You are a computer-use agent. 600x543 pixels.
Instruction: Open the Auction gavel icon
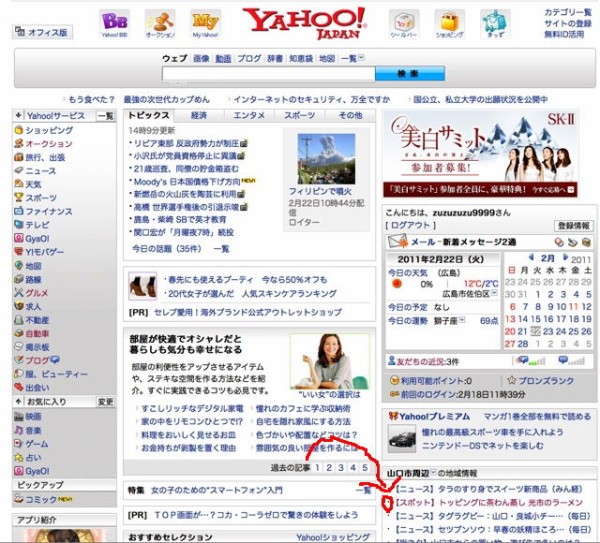160,24
